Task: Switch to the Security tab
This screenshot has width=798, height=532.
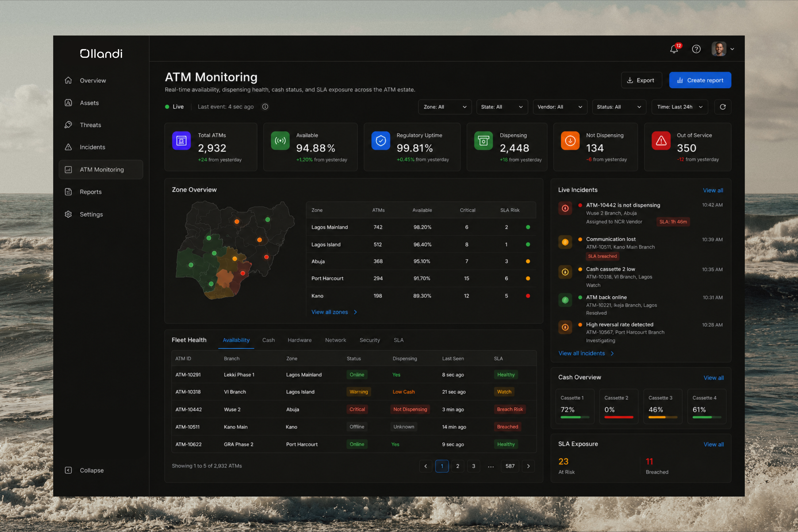Action: tap(370, 340)
